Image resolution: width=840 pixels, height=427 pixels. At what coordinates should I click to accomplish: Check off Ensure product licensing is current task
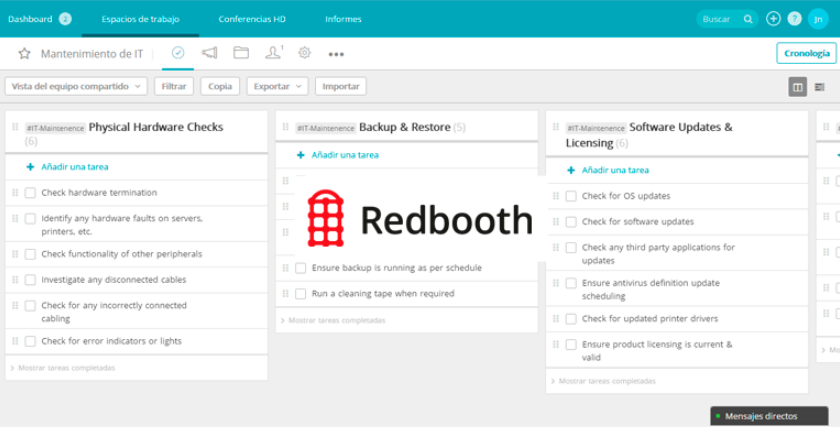(x=571, y=344)
